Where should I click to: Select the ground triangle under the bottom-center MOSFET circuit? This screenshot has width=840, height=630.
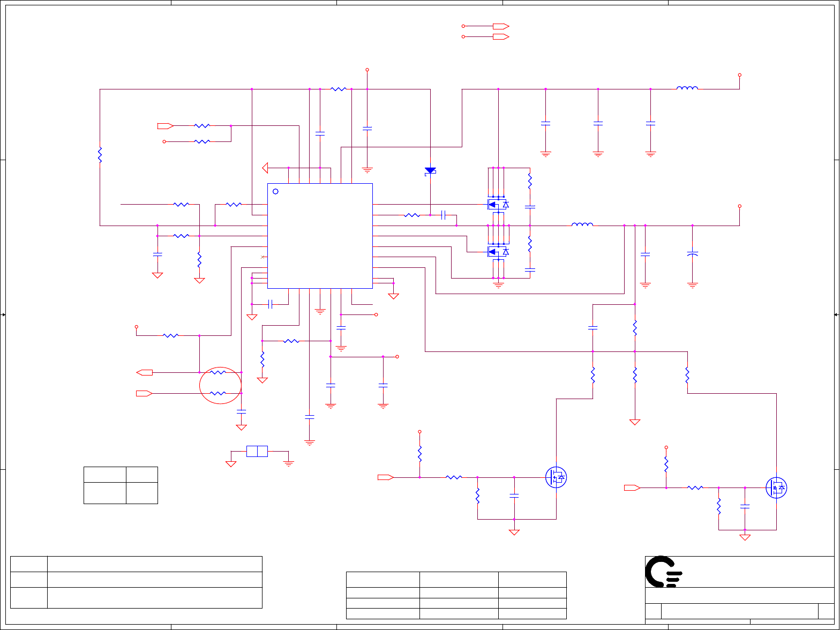point(514,532)
